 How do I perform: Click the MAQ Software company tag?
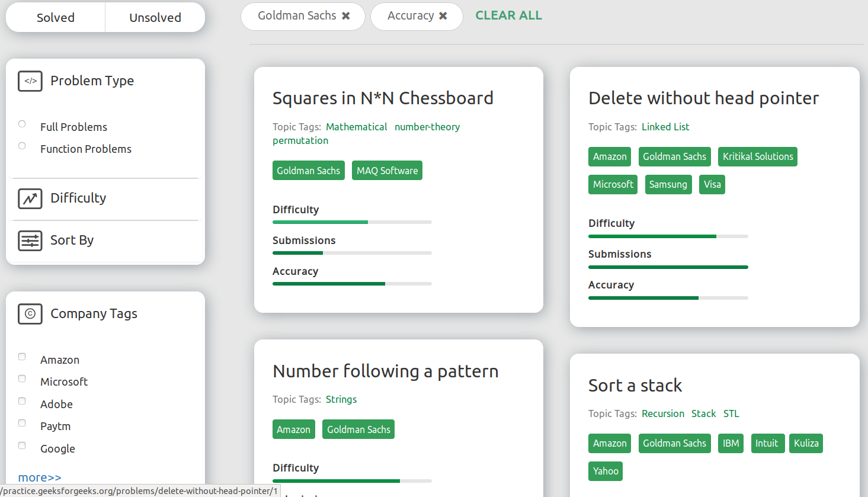click(x=387, y=171)
